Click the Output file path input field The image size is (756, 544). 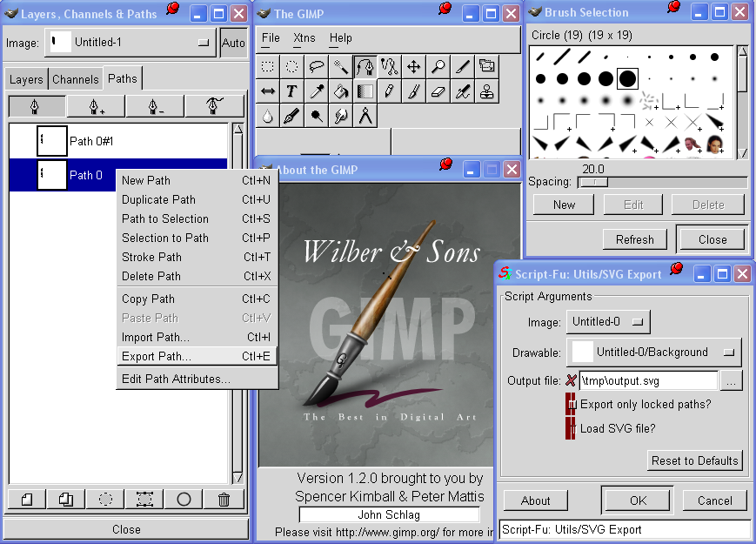point(648,381)
